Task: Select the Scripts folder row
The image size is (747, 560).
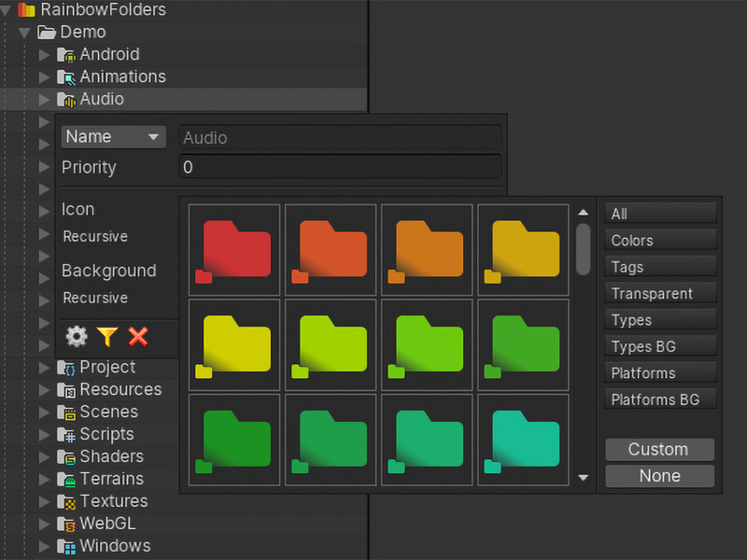Action: (x=90, y=435)
